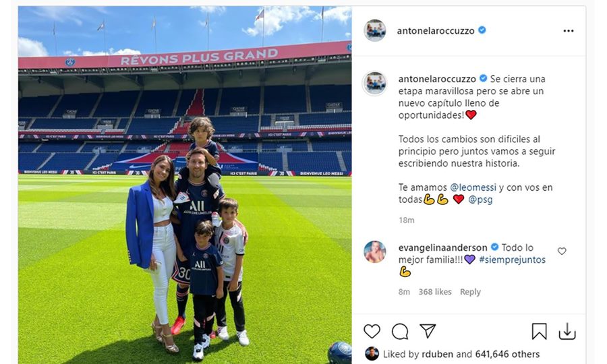Open the #siemprejuntos hashtag
The width and height of the screenshot is (607, 364).
(512, 260)
